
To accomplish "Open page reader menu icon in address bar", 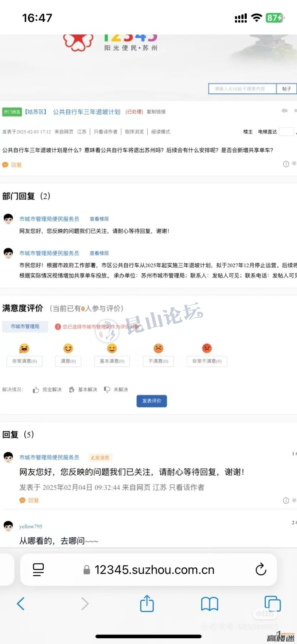I will pyautogui.click(x=38, y=570).
